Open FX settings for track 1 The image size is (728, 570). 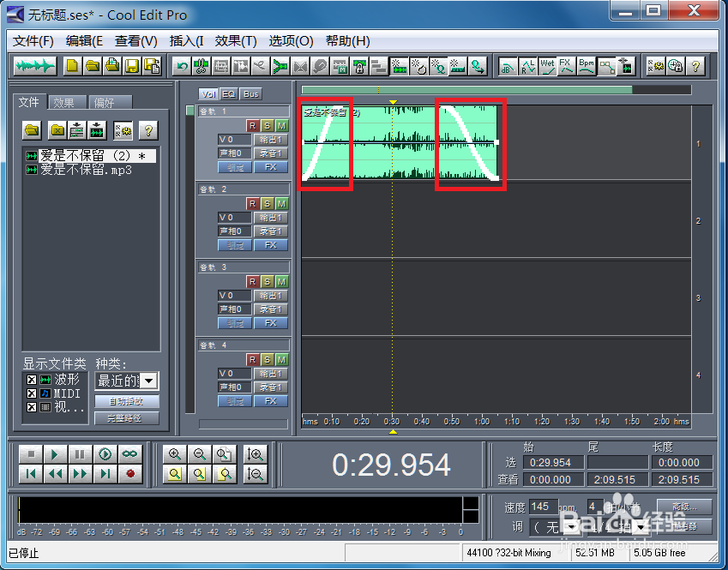click(x=271, y=167)
